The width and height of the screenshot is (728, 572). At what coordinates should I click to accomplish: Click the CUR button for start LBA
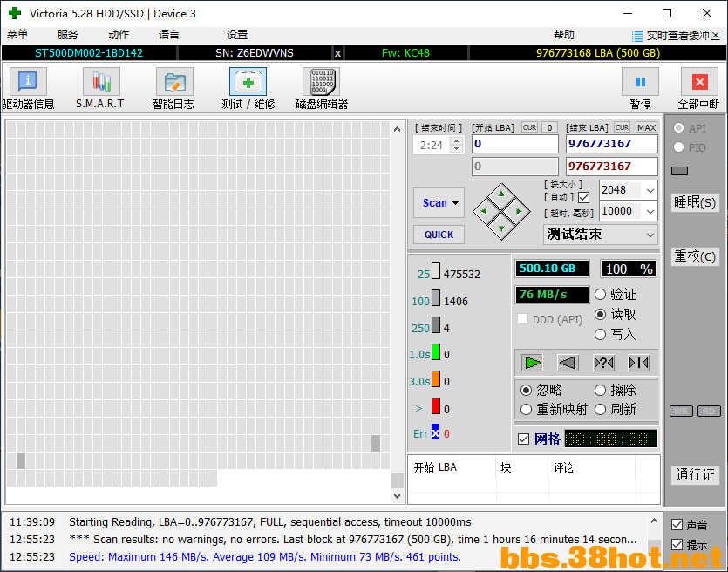(530, 127)
